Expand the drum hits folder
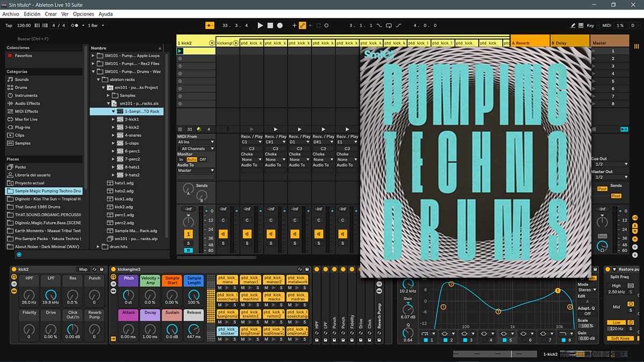 pos(98,247)
